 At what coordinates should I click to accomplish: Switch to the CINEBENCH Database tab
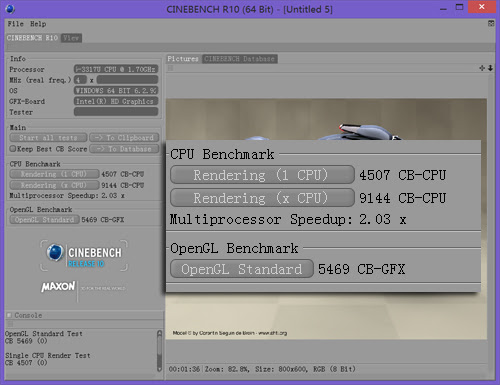point(239,59)
